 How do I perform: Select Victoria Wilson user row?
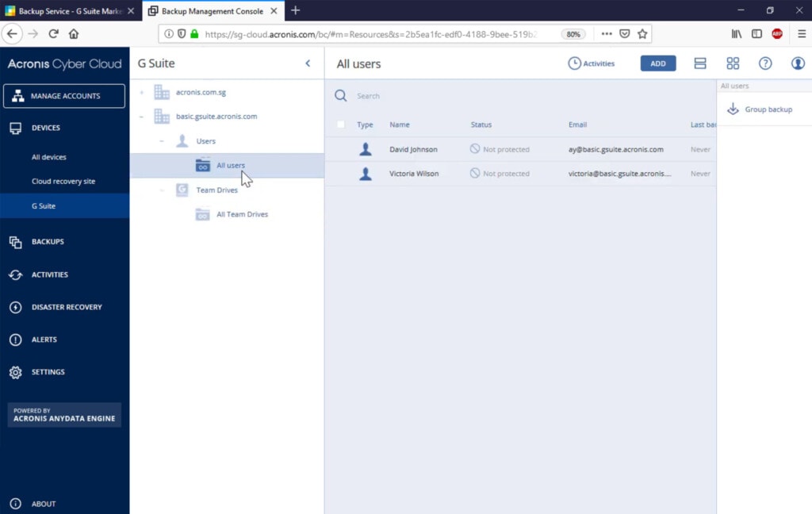pyautogui.click(x=520, y=174)
